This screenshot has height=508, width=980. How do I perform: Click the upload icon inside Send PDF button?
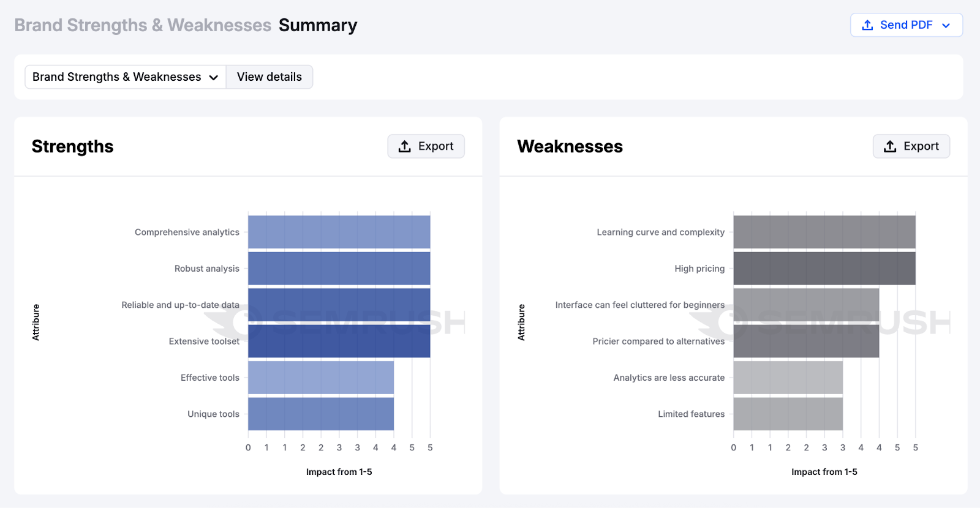pos(867,25)
